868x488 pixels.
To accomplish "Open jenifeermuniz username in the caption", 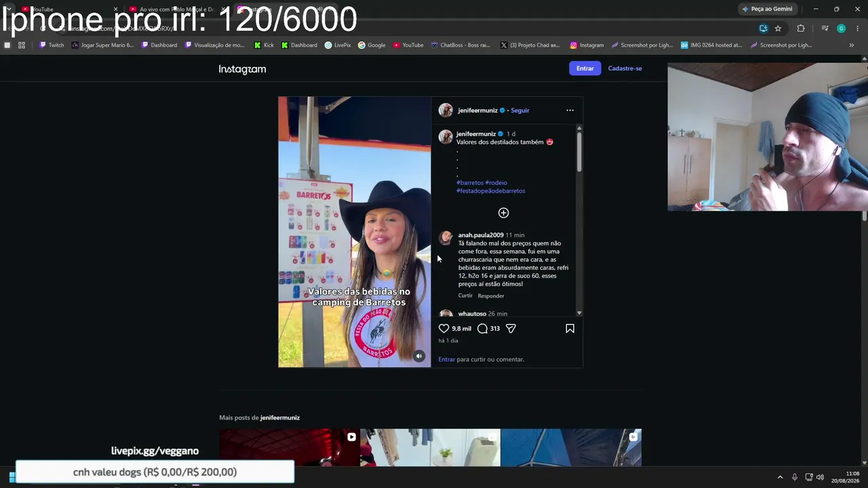I will pos(476,134).
